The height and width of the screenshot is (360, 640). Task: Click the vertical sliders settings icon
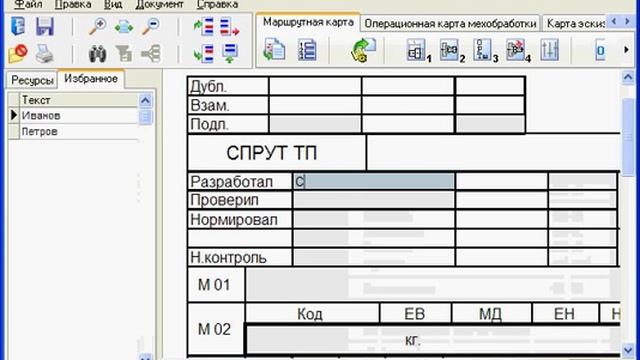click(x=549, y=50)
